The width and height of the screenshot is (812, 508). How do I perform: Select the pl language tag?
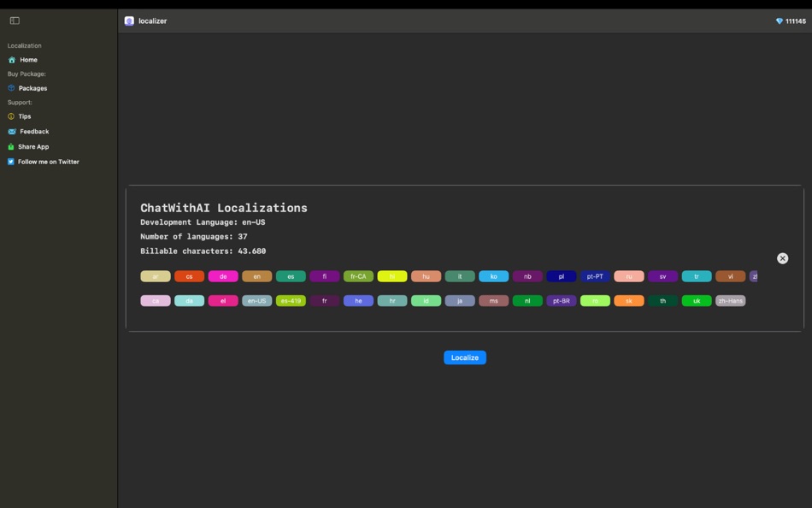click(x=562, y=276)
